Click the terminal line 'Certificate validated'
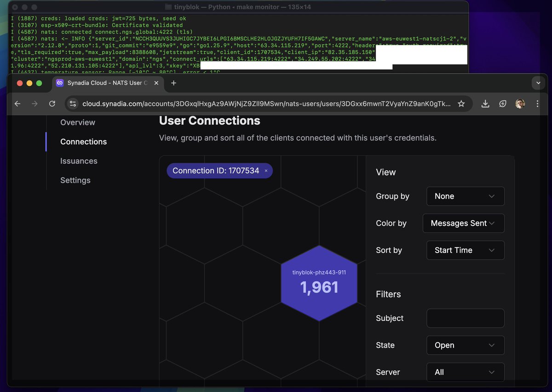Screen dimensions: 552x392 point(98,25)
